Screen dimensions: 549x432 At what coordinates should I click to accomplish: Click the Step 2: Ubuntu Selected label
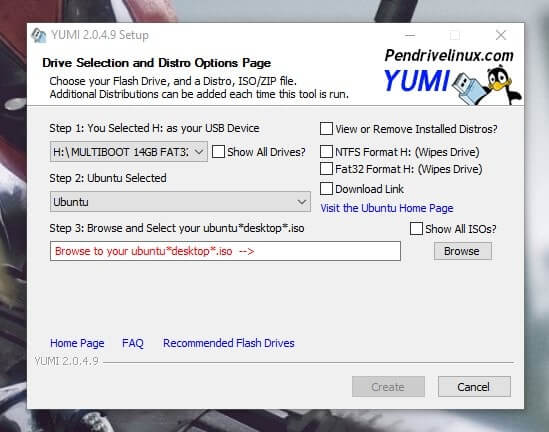point(108,178)
